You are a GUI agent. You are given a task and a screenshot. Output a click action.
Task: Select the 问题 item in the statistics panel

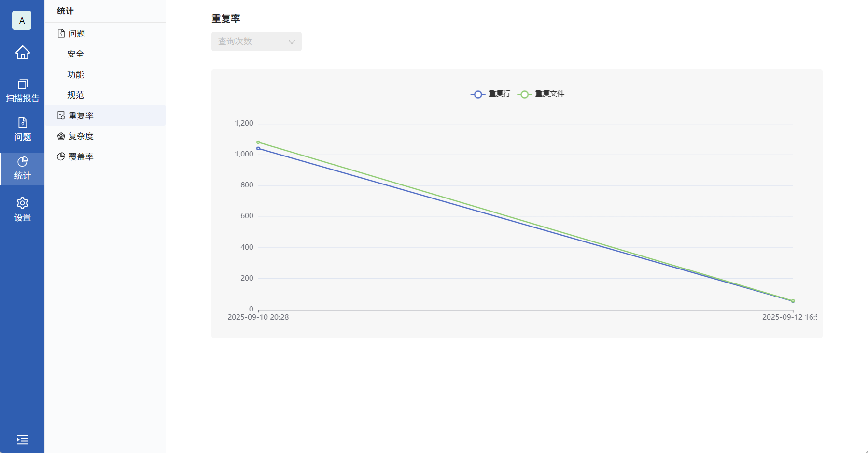pos(76,33)
